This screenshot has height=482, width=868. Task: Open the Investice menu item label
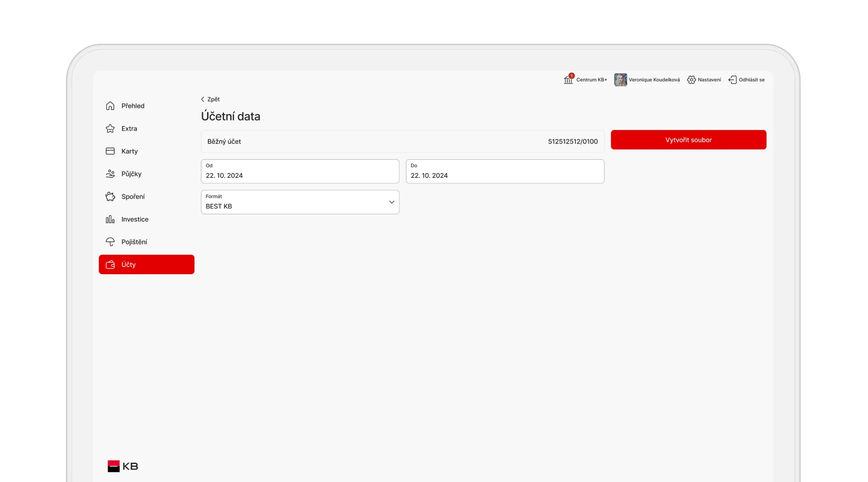click(x=135, y=219)
